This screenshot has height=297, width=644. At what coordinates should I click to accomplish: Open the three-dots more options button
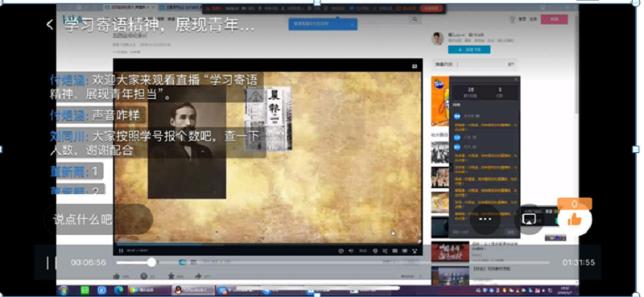point(485,220)
